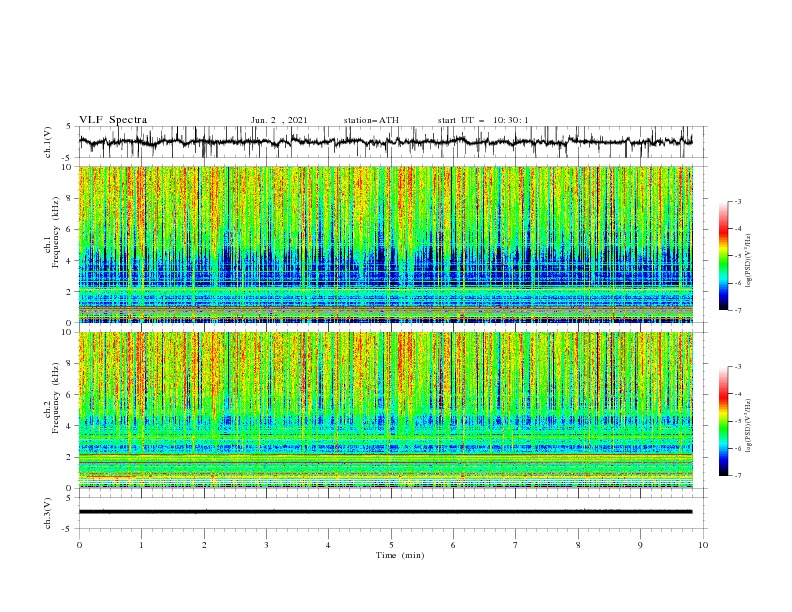Click "-7" on the ch.2 color bar
The width and height of the screenshot is (792, 612).
tap(737, 476)
